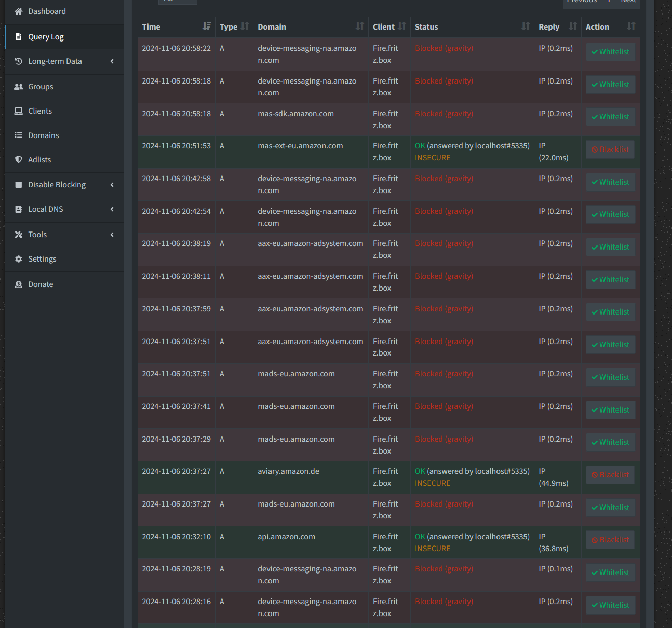Sort by Domain column sort icon
672x628 pixels.
[x=360, y=26]
